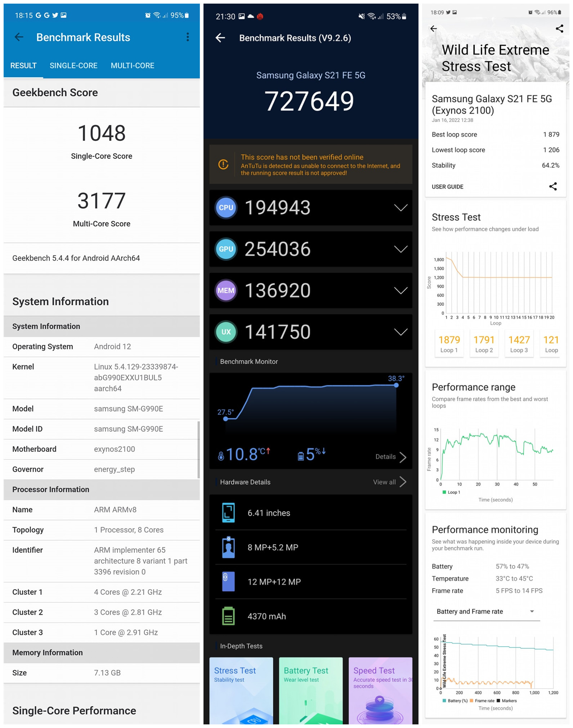Tap Stability value 64.2%
Image resolution: width=573 pixels, height=728 pixels.
[x=551, y=165]
